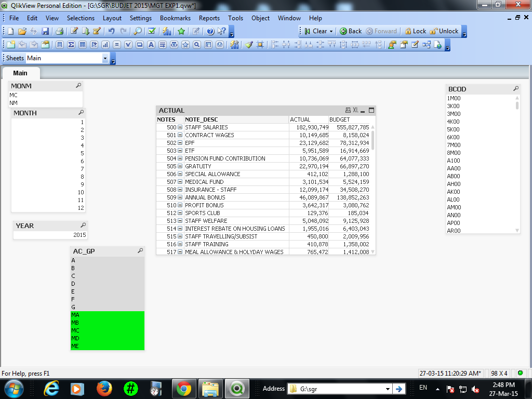This screenshot has height=399, width=532.
Task: Collapse row 505 GRATUITY
Action: (180, 166)
